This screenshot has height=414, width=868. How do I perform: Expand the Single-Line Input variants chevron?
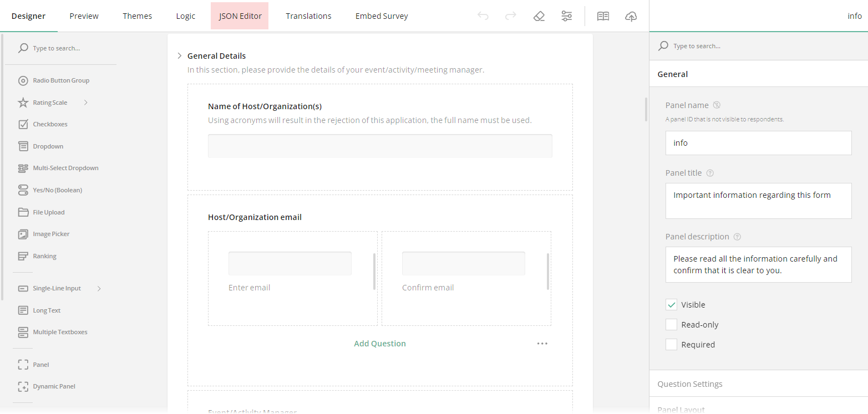tap(99, 288)
